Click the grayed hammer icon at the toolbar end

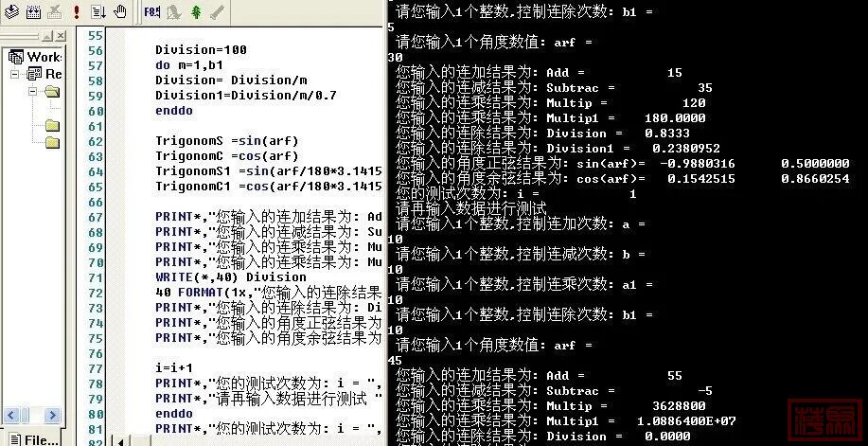[217, 12]
